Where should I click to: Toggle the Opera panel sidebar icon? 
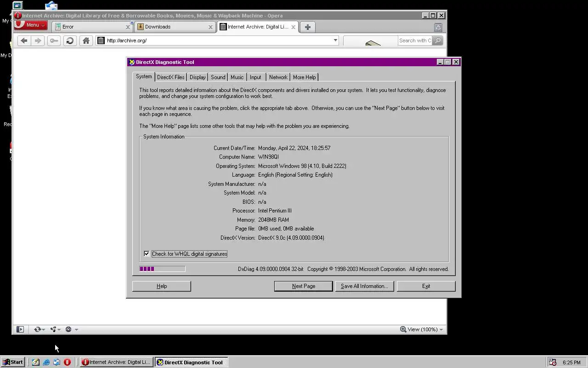point(20,329)
